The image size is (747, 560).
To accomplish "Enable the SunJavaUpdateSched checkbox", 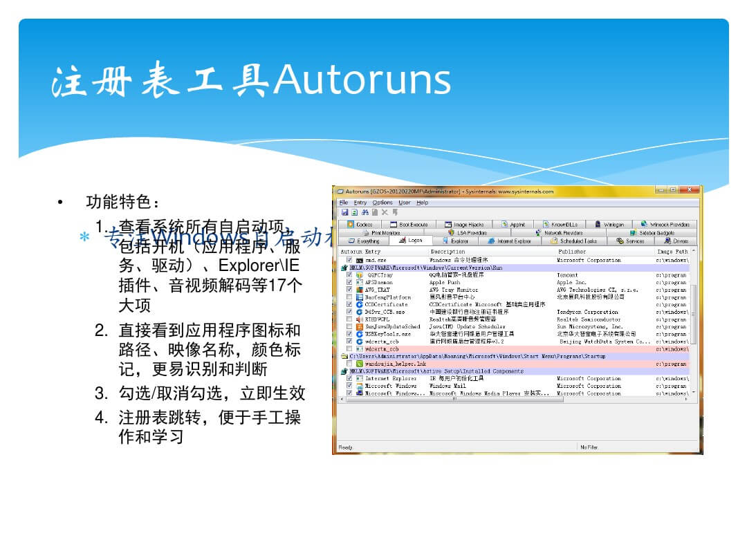I will click(349, 326).
